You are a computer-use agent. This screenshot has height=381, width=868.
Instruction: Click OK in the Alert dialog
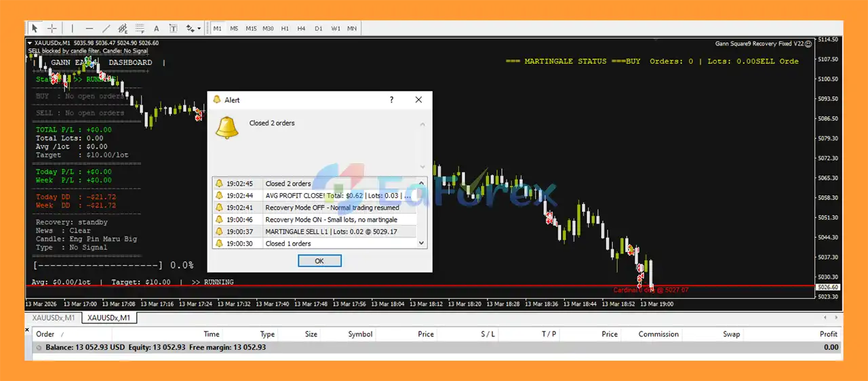click(319, 260)
